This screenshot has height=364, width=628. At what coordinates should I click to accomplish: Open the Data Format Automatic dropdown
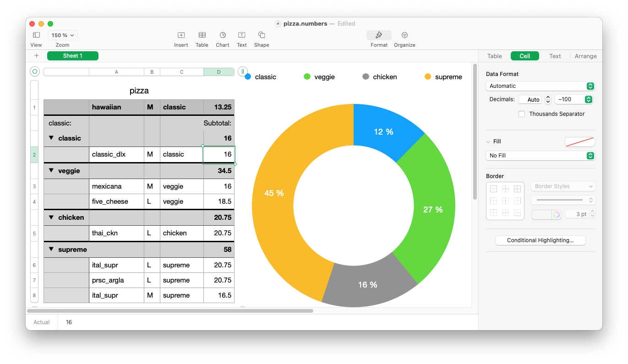(x=540, y=86)
